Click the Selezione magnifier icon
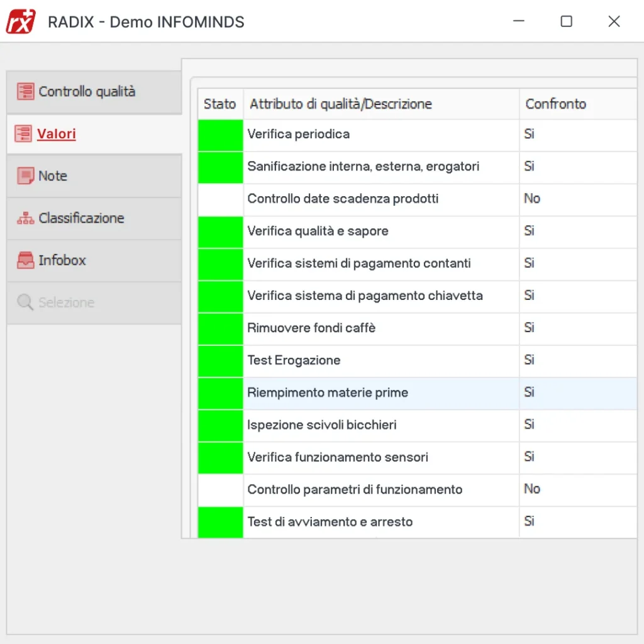Screen dimensions: 644x644 pos(25,302)
